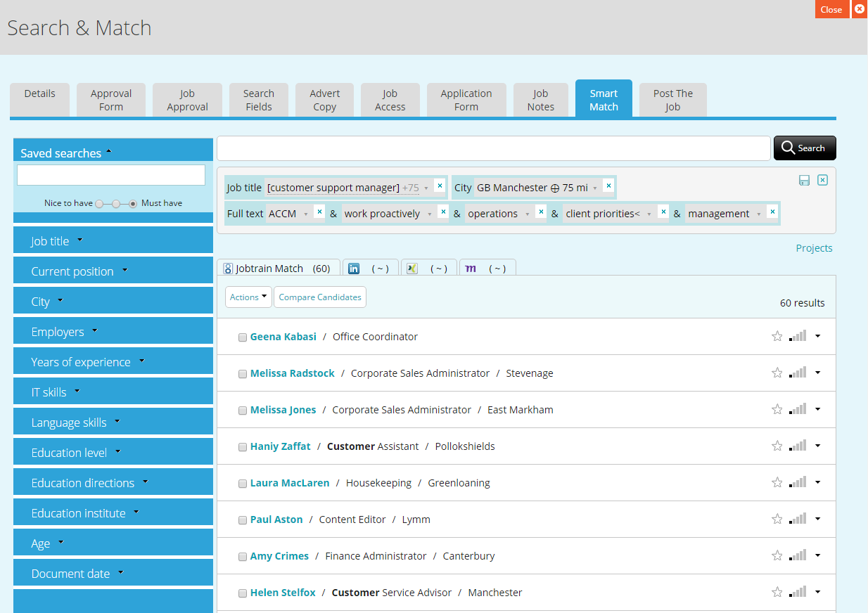Image resolution: width=868 pixels, height=613 pixels.
Task: Click the Jobtrain candidate icon on the match tab
Action: coord(228,268)
